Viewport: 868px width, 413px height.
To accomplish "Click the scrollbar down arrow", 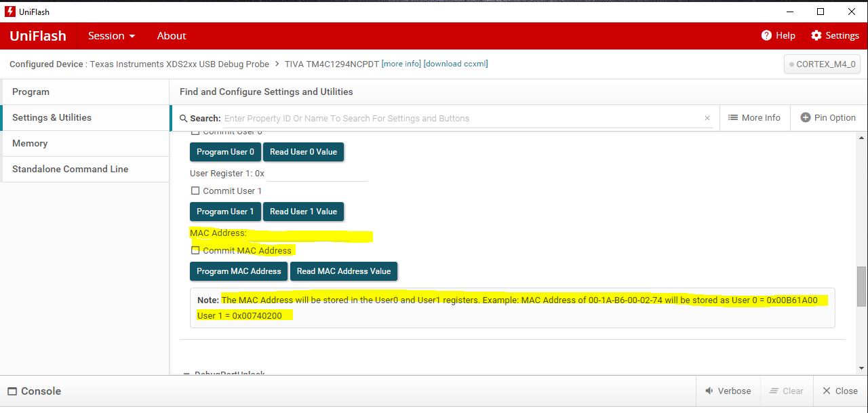I will 861,369.
